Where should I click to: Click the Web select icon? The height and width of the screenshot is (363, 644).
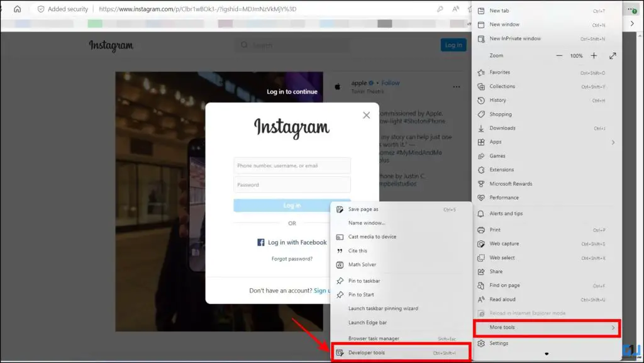(481, 258)
